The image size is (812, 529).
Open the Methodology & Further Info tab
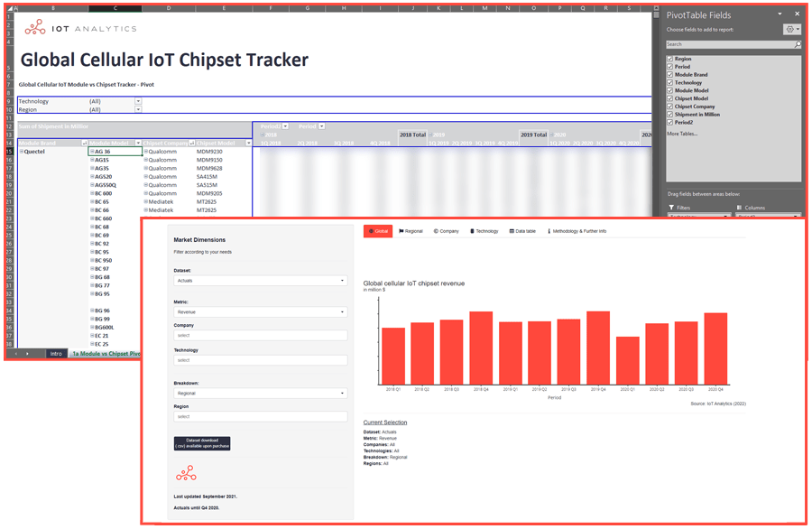(577, 232)
